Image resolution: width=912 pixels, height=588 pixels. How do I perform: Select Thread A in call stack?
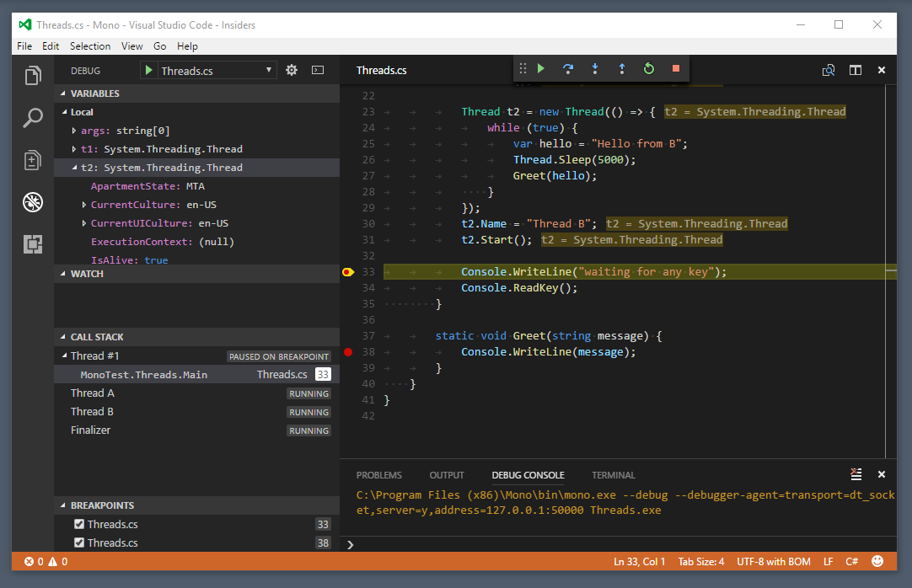pyautogui.click(x=196, y=393)
